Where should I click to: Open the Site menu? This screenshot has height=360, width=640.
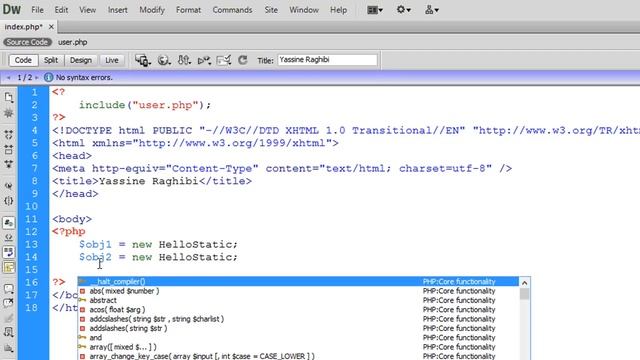(x=271, y=10)
